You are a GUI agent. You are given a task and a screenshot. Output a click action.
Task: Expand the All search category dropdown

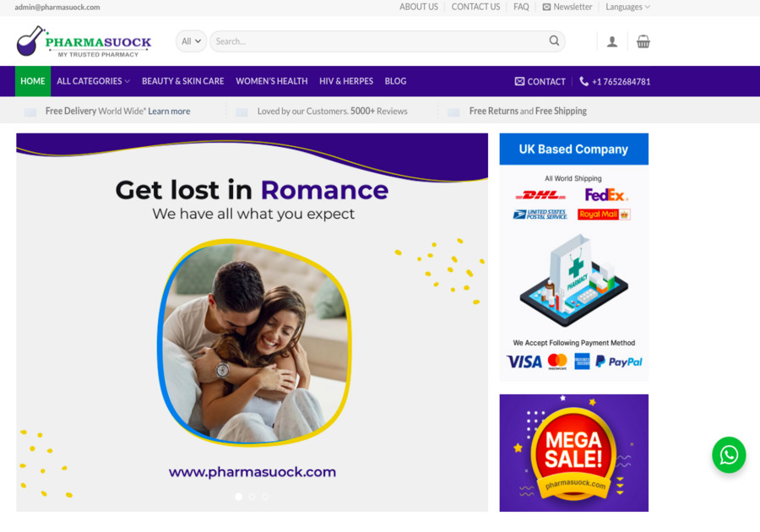[x=191, y=41]
